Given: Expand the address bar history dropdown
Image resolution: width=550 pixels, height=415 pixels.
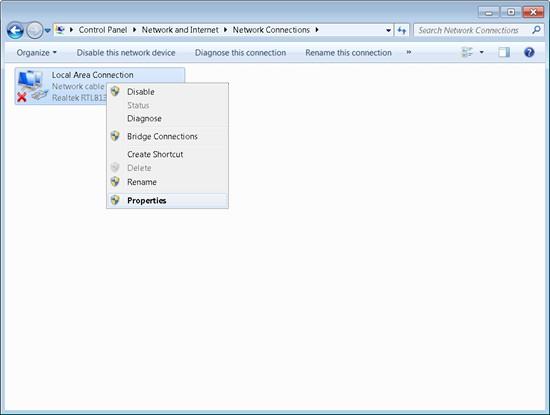Looking at the screenshot, I should (388, 31).
